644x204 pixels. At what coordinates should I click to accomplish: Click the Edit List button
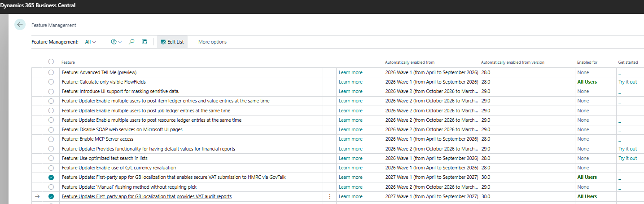(172, 42)
